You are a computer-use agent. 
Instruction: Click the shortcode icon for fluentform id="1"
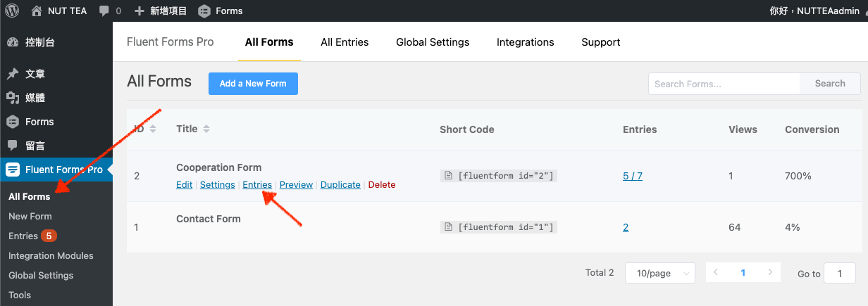[x=447, y=227]
